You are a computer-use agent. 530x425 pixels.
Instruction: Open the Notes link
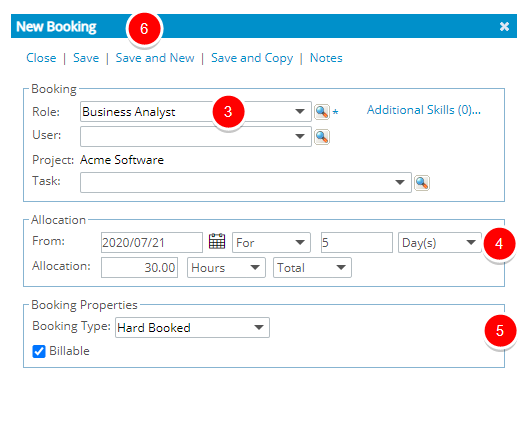click(326, 58)
